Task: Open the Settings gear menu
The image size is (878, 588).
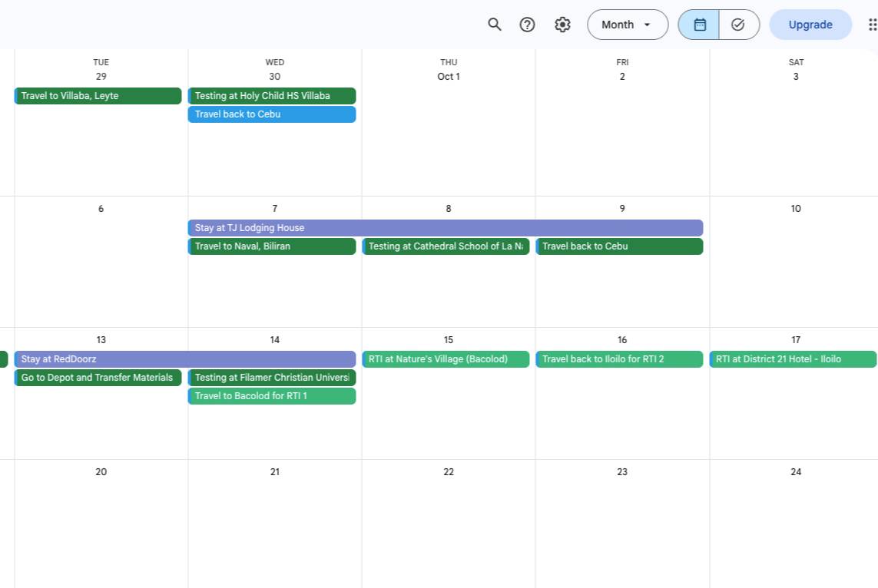Action: tap(562, 25)
